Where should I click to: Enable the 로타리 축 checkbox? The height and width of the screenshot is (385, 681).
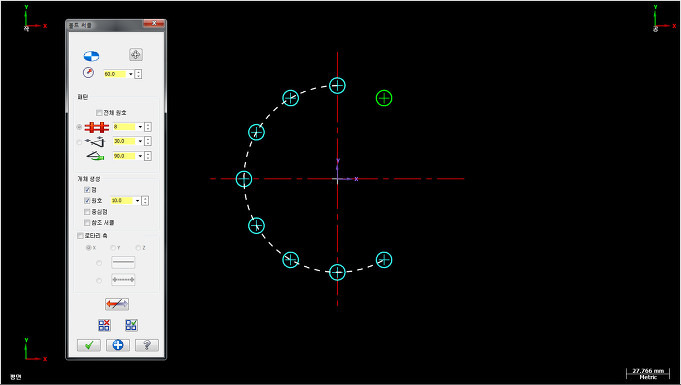[x=80, y=236]
